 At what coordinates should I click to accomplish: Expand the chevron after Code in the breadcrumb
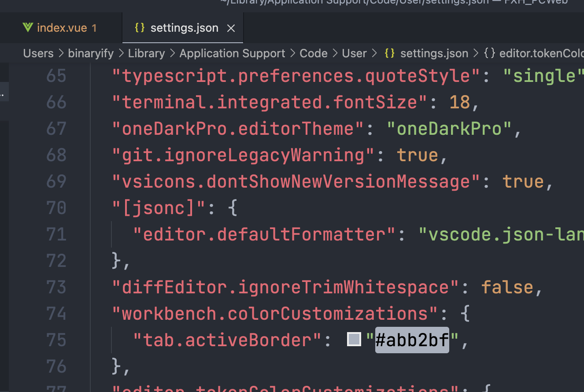(335, 53)
